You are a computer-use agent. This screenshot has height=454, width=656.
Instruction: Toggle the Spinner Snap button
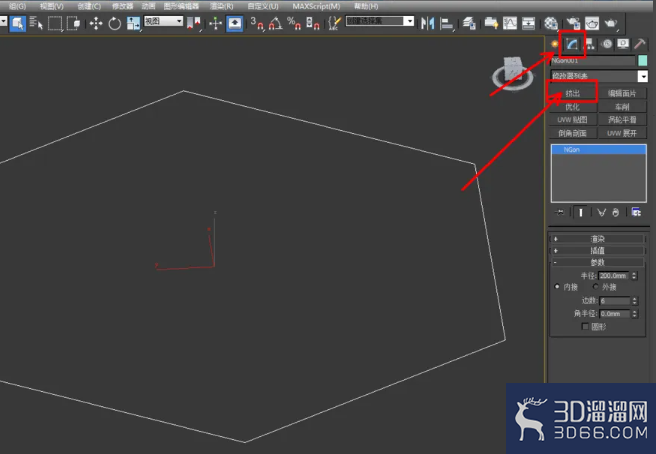pos(313,23)
